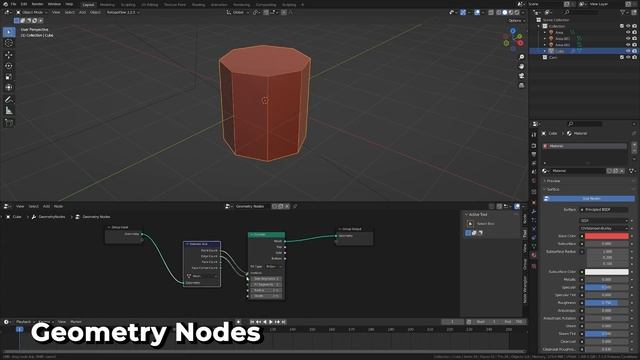The width and height of the screenshot is (640, 360).
Task: Click GeometryNodes in node editor breadcrumb
Action: pyautogui.click(x=51, y=217)
